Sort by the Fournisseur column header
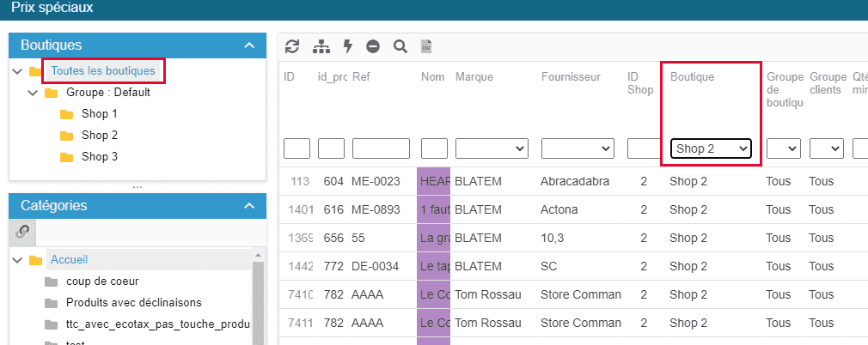This screenshot has height=345, width=868. [x=569, y=77]
